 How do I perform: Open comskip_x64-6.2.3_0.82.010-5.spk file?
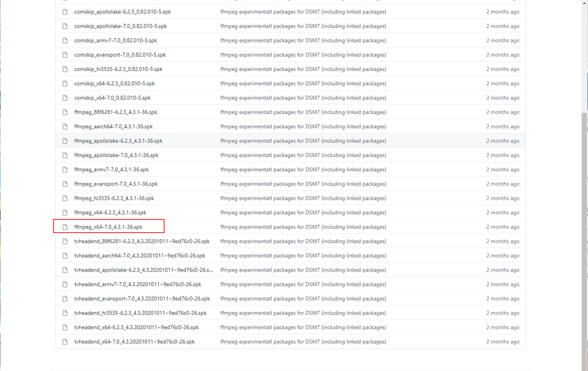114,84
